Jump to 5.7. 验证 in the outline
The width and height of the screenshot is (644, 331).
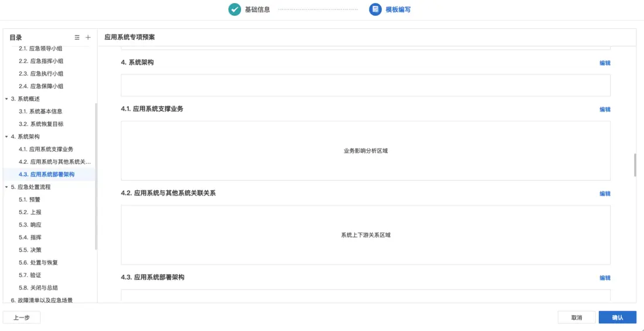(30, 275)
